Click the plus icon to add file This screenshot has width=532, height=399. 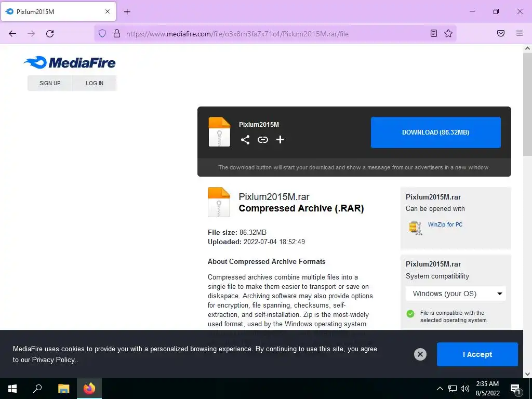click(280, 139)
